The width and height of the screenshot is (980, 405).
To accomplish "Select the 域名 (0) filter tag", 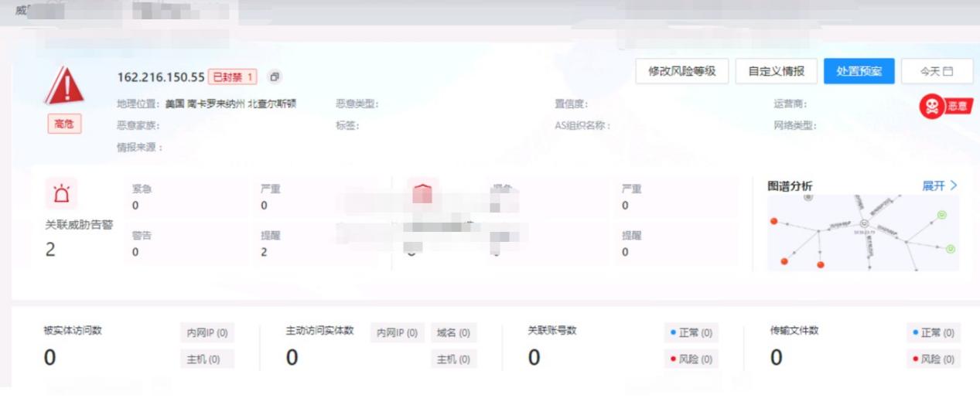I will click(453, 333).
